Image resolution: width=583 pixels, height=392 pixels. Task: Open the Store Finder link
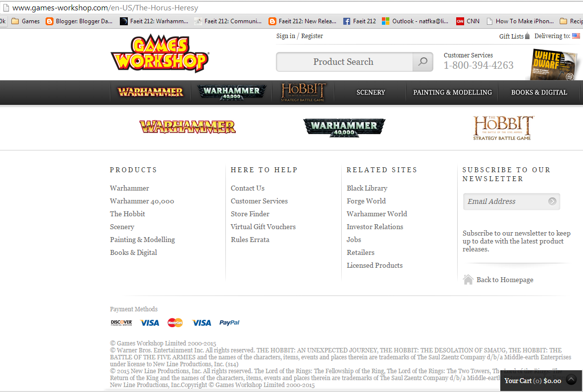tap(250, 214)
